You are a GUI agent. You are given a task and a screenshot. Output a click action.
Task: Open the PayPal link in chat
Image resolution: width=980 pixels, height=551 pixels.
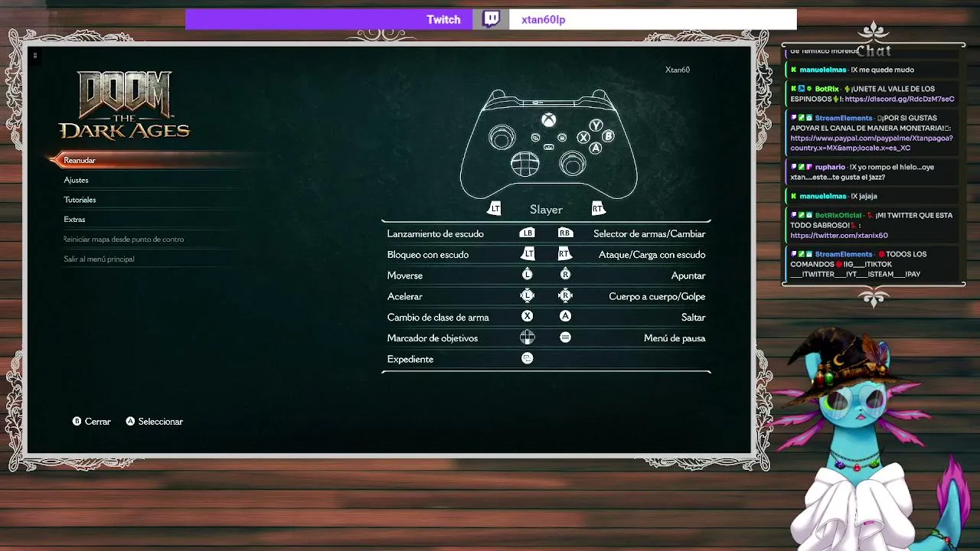tap(871, 143)
